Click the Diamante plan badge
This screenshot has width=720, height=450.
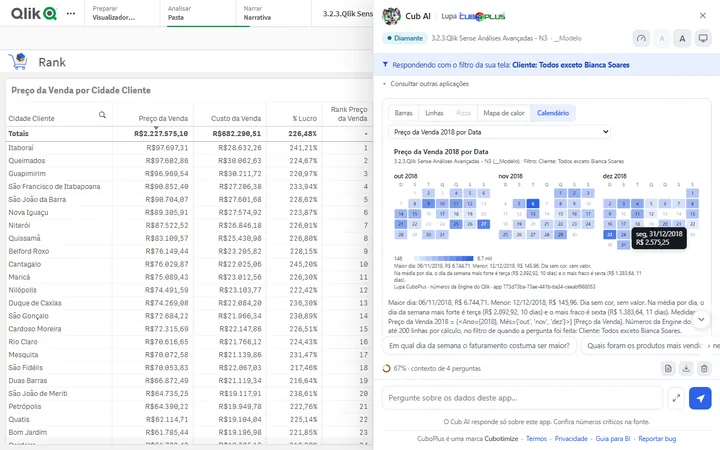click(x=405, y=39)
